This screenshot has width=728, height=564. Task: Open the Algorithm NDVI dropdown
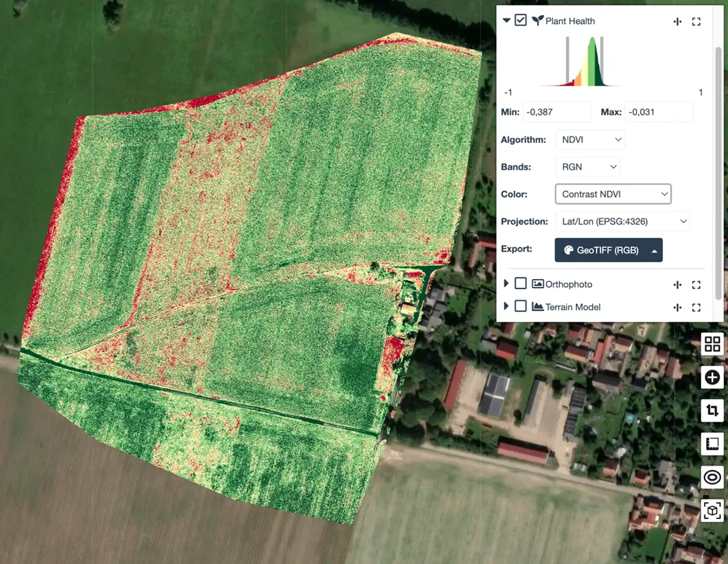coord(589,139)
